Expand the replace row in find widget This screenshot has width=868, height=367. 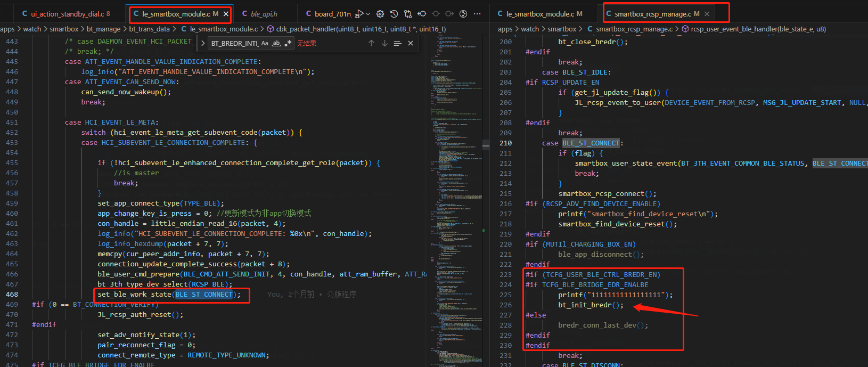click(x=203, y=43)
